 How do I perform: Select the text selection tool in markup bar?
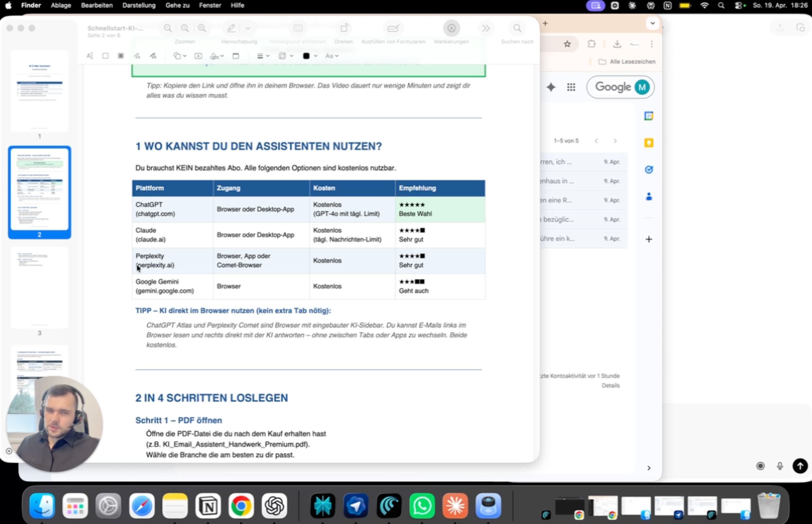coord(90,56)
